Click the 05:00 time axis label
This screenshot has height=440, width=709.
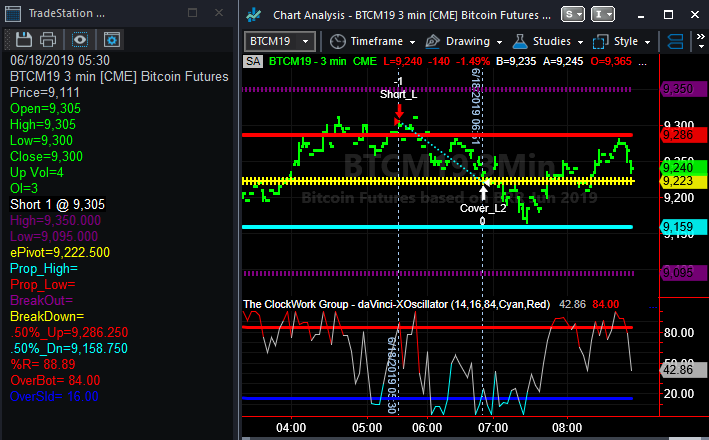click(367, 428)
